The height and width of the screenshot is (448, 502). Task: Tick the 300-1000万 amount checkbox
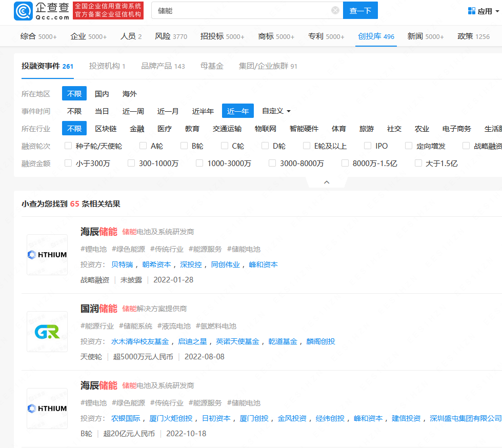(x=131, y=163)
